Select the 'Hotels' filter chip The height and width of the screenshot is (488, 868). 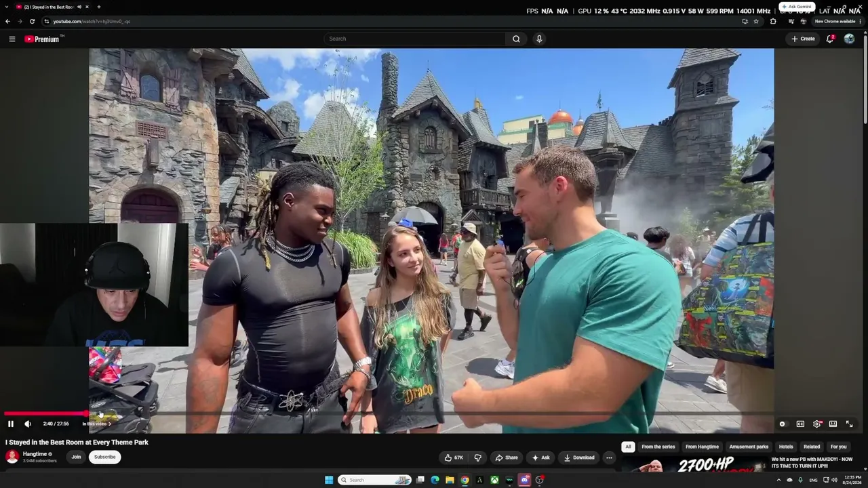(x=786, y=447)
